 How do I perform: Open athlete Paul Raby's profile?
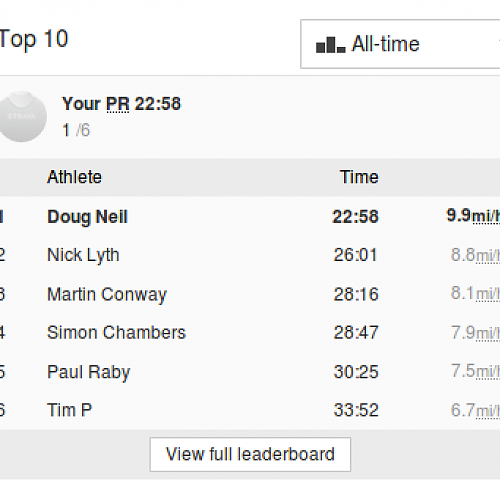click(x=88, y=372)
